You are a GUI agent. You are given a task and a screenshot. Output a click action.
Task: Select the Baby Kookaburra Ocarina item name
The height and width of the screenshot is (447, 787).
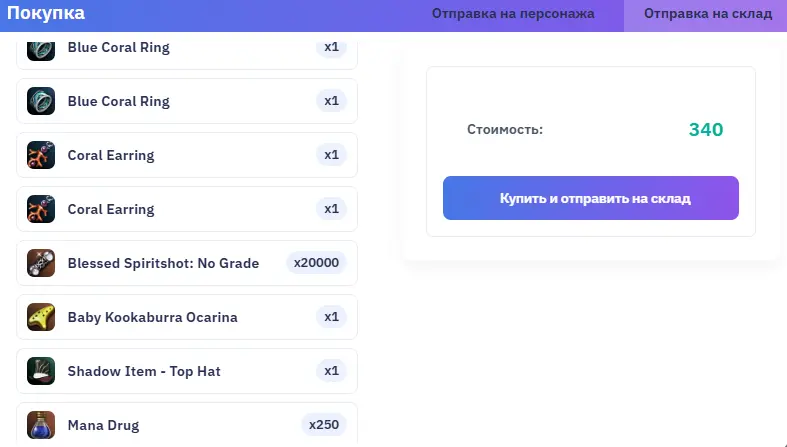point(152,317)
